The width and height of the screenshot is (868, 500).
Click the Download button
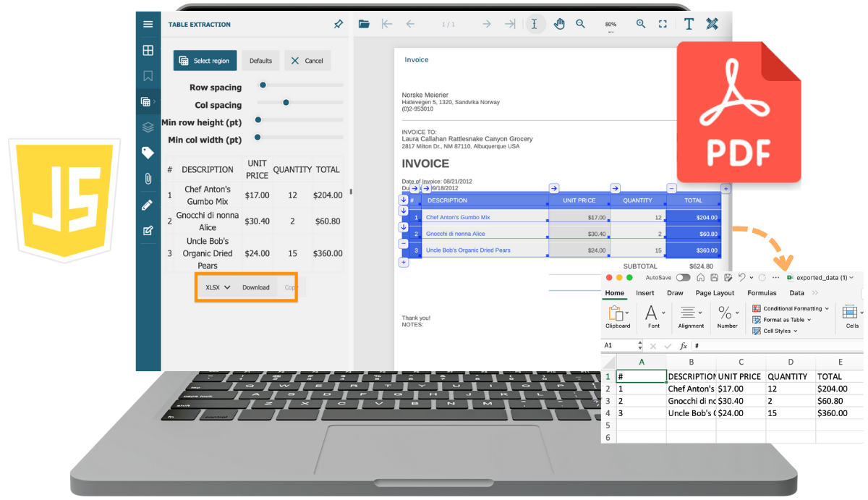(x=256, y=287)
